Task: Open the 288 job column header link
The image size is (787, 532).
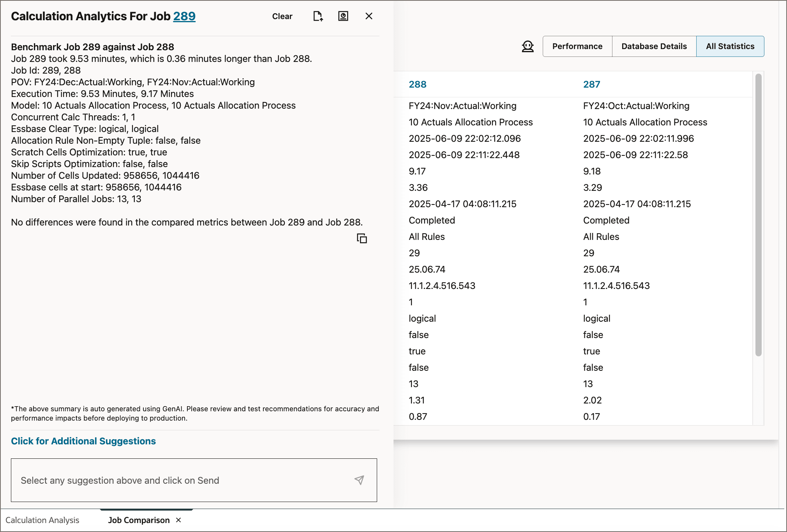Action: click(417, 84)
